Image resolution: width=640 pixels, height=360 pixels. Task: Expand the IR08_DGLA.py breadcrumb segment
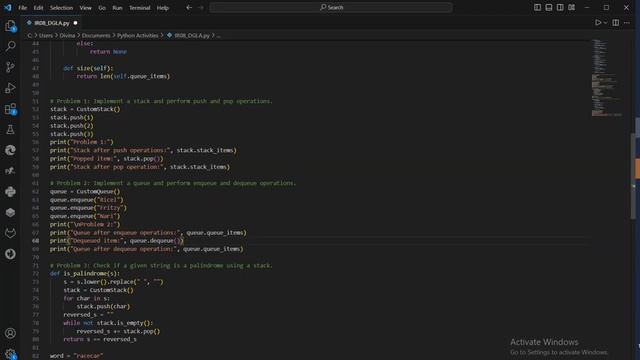coord(192,36)
